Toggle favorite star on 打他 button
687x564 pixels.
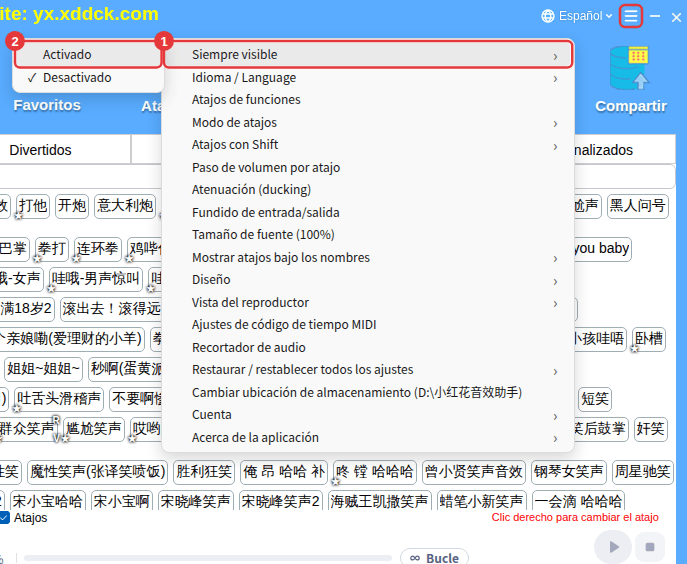pyautogui.click(x=18, y=216)
